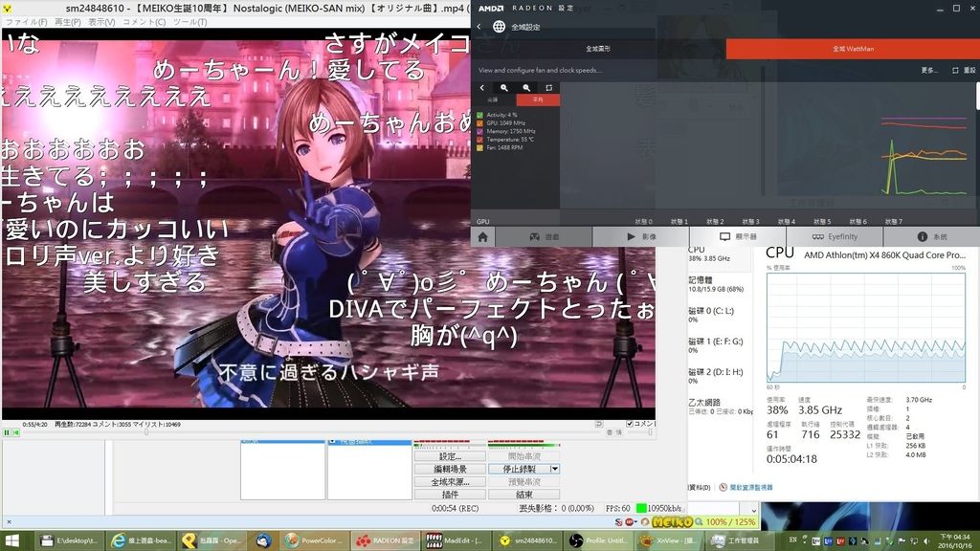Click taskbar clock showing 下午 04:34
Viewport: 980px width, 551px height.
pos(956,540)
